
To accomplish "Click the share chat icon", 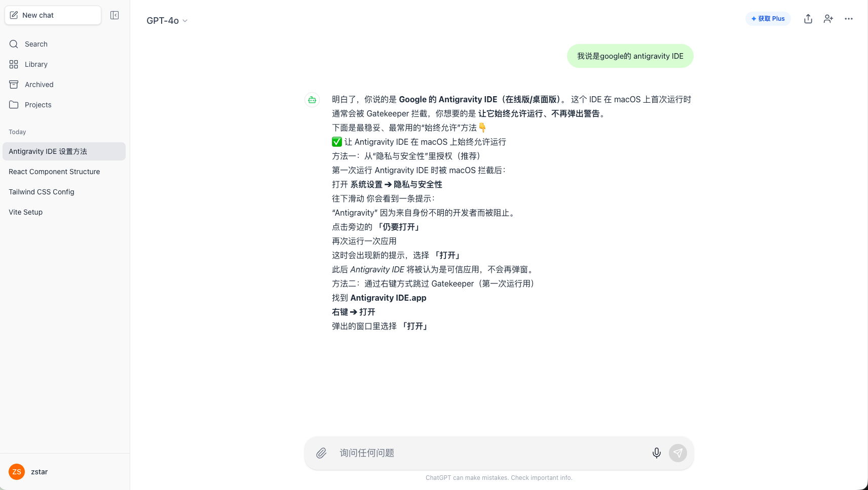I will (808, 19).
